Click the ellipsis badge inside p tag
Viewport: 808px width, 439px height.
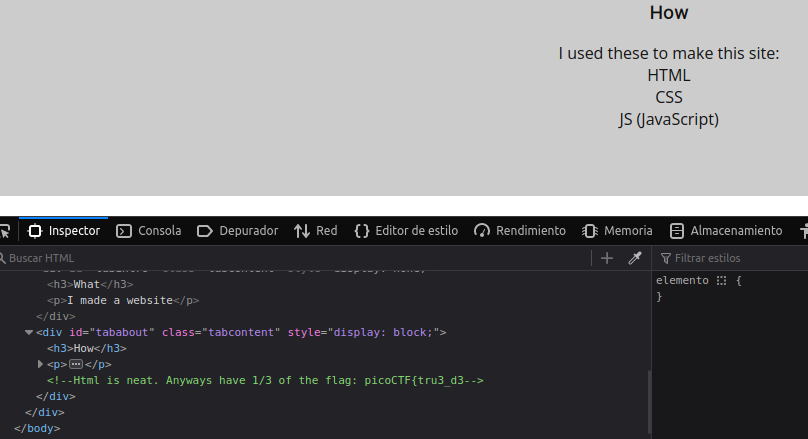pos(75,364)
